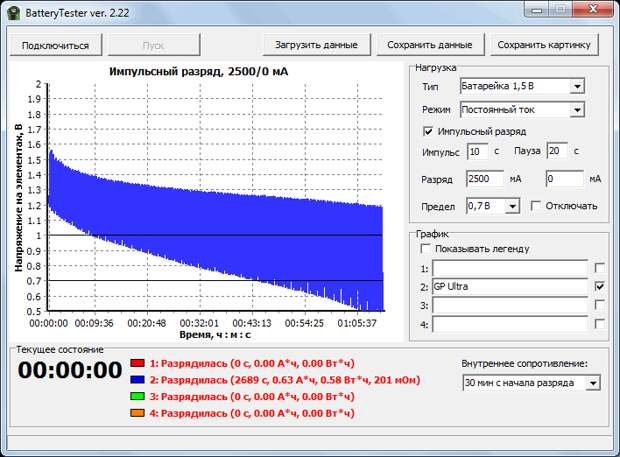Image resolution: width=620 pixels, height=457 pixels.
Task: Click the Импульс seconds field with 10
Action: 478,151
